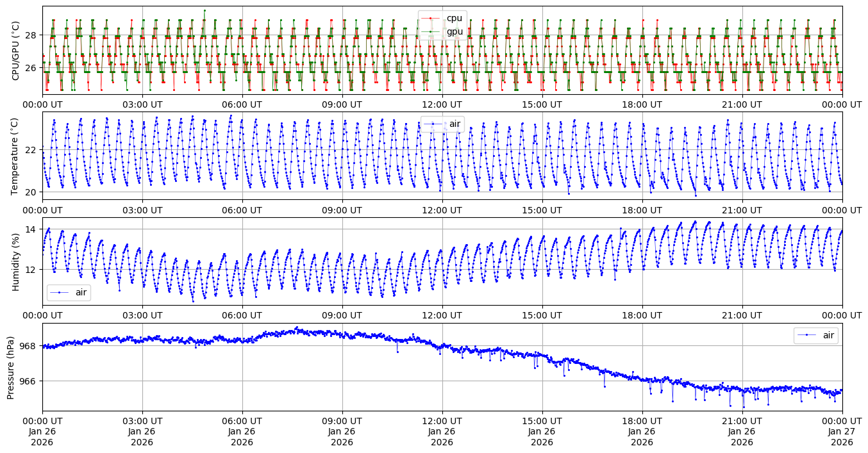868x453 pixels.
Task: Click the Pressure (hPa) y-axis label
Action: [11, 367]
